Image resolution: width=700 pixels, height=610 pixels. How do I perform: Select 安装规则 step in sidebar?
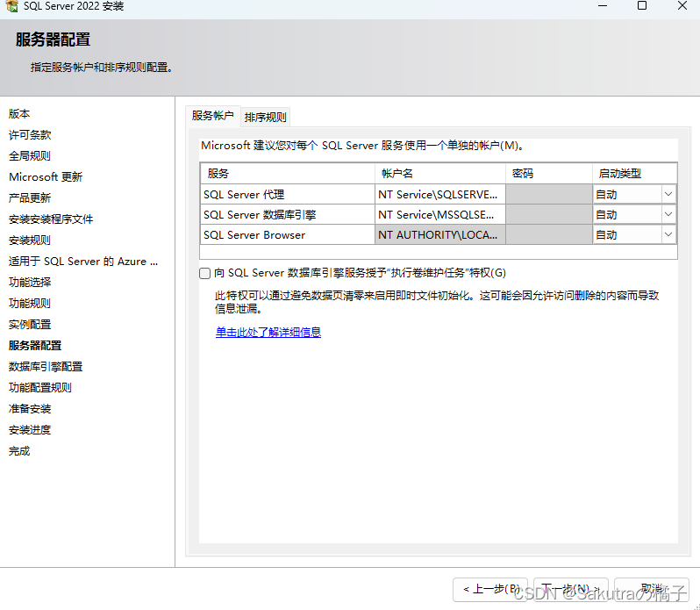pyautogui.click(x=30, y=240)
